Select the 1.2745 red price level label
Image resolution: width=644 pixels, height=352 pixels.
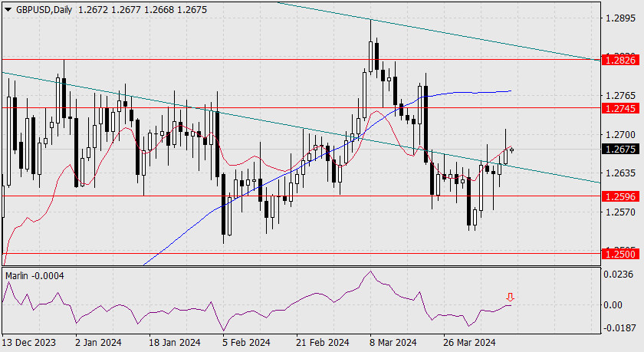[622, 108]
